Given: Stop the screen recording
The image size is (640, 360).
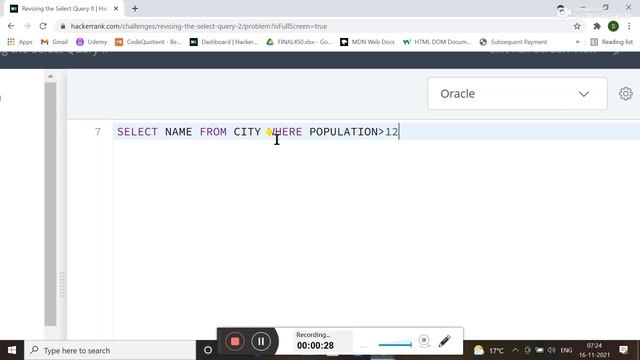Looking at the screenshot, I should pos(235,341).
